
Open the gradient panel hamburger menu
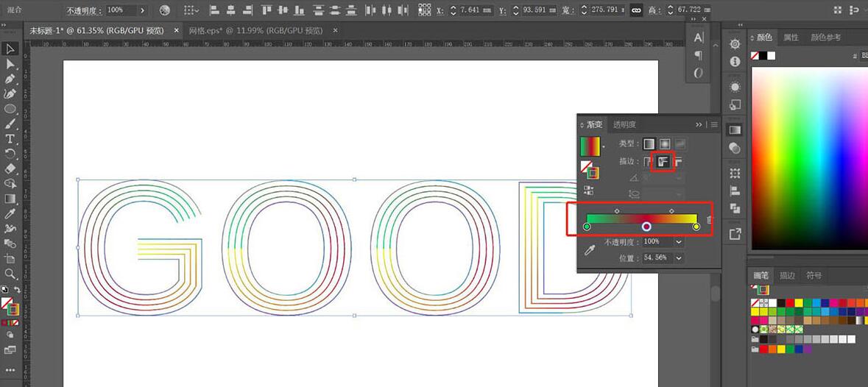coord(714,124)
